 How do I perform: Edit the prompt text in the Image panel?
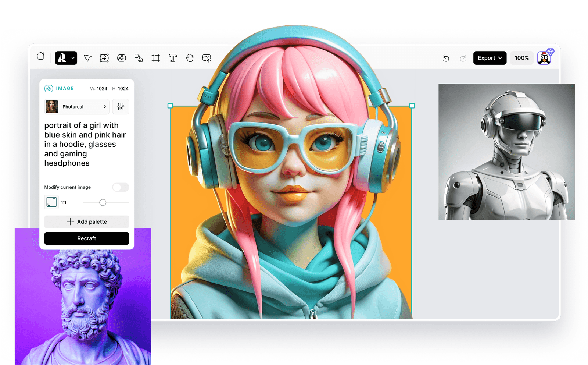pyautogui.click(x=85, y=144)
